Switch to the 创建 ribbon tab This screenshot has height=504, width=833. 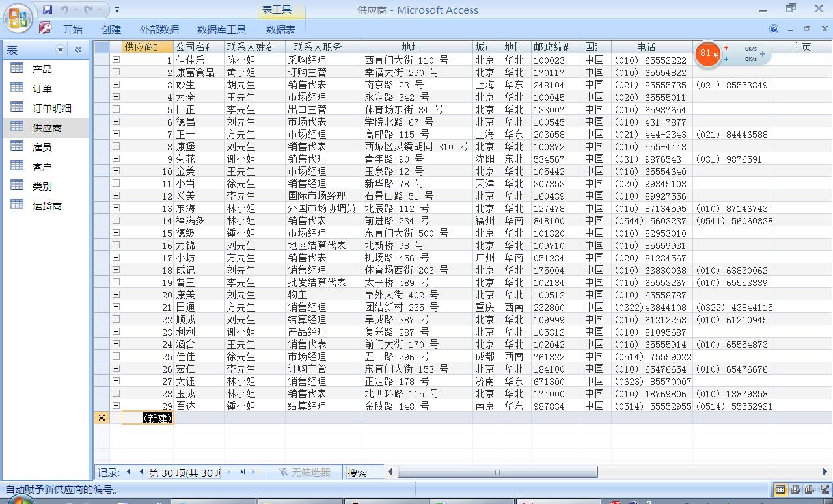point(111,29)
